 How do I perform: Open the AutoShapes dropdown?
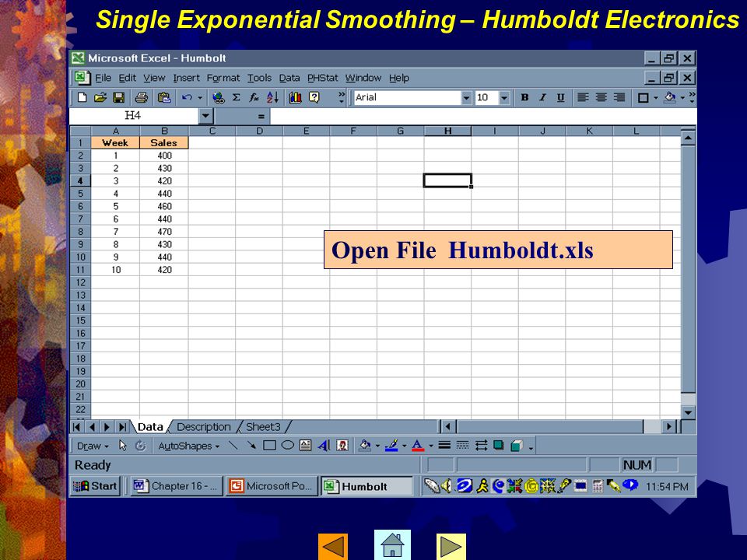pos(188,446)
